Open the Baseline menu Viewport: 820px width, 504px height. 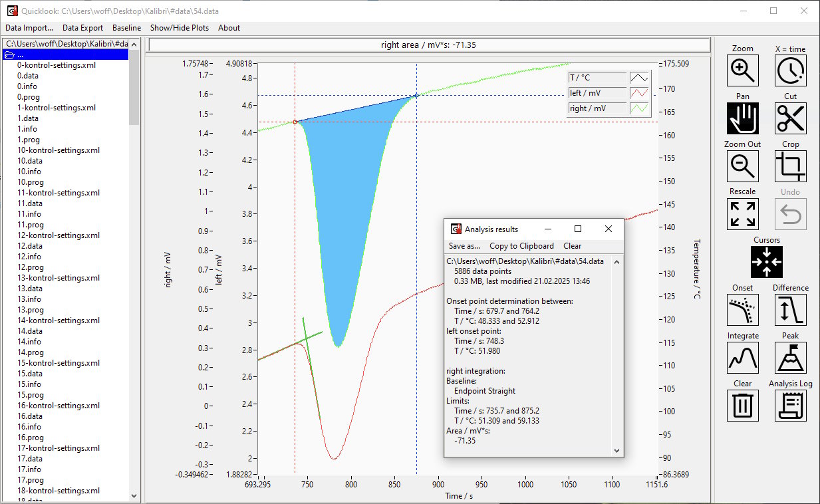click(x=126, y=28)
